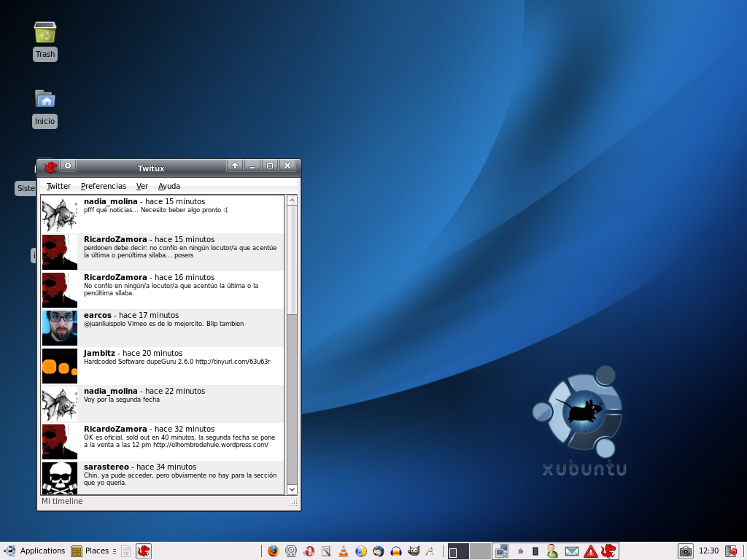Launch the speaker music player icon
This screenshot has height=560, width=747.
pyautogui.click(x=290, y=551)
